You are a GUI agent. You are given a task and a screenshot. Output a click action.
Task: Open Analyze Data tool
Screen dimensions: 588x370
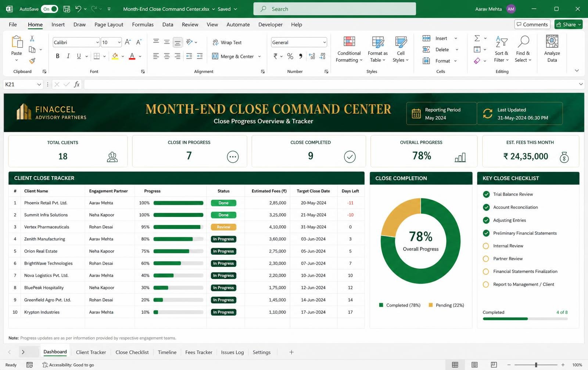(x=552, y=49)
